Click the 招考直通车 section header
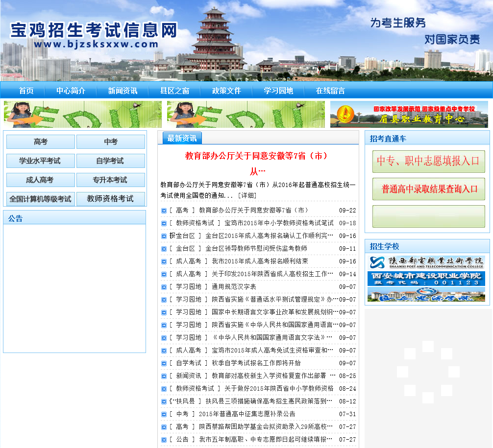The image size is (493, 448). click(x=427, y=138)
